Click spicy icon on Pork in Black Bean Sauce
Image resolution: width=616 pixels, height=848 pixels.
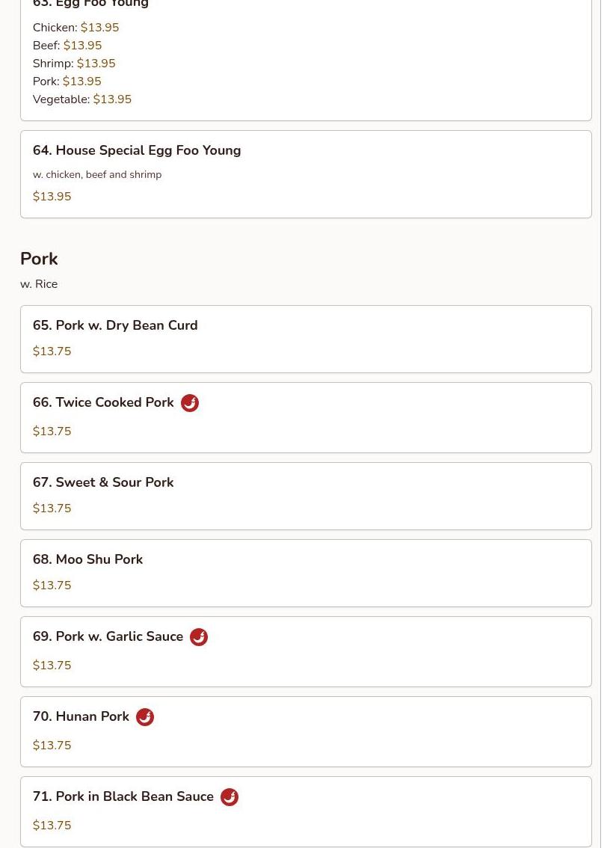coord(230,797)
